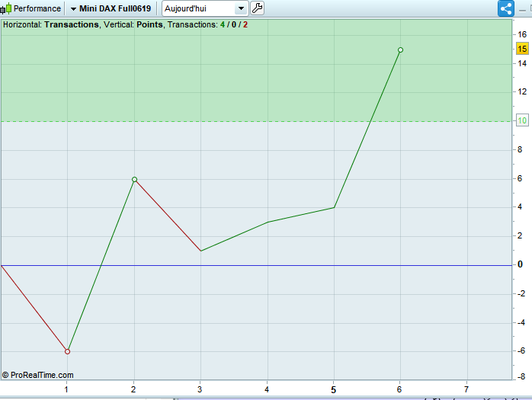532x400 pixels.
Task: Click the Performance title label
Action: click(x=37, y=8)
